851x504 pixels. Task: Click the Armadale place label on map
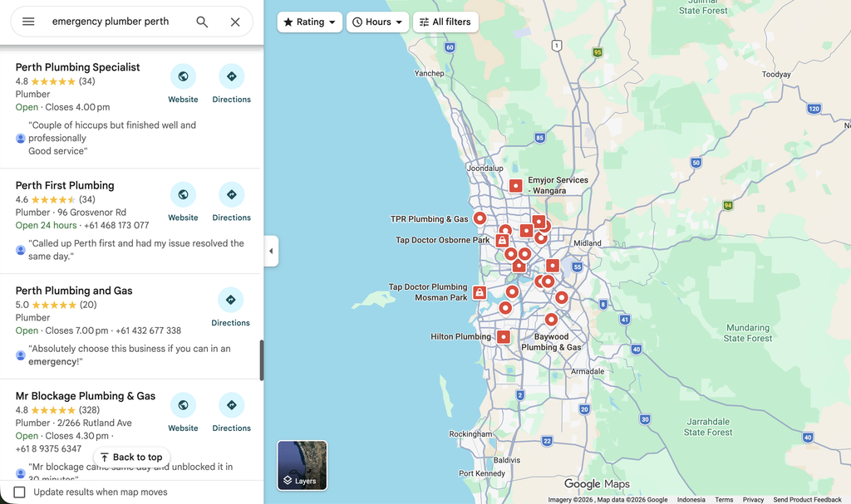pyautogui.click(x=588, y=372)
